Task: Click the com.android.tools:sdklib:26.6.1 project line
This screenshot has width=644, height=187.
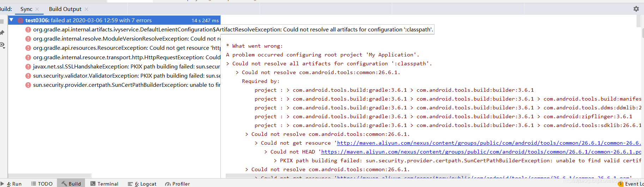Action: pyautogui.click(x=448, y=125)
